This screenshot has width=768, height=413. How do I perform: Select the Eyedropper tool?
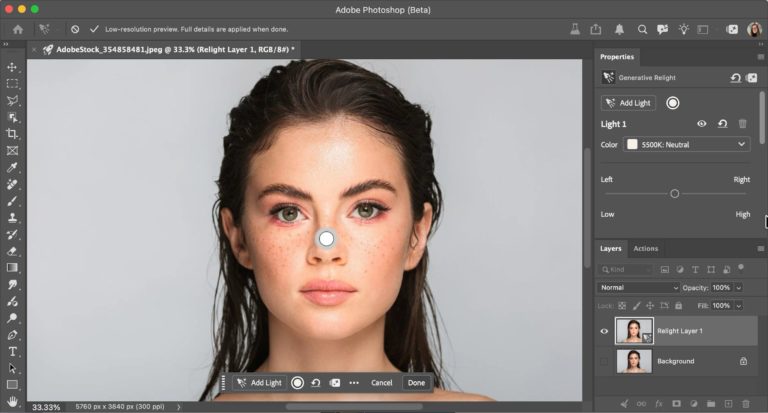pos(12,168)
